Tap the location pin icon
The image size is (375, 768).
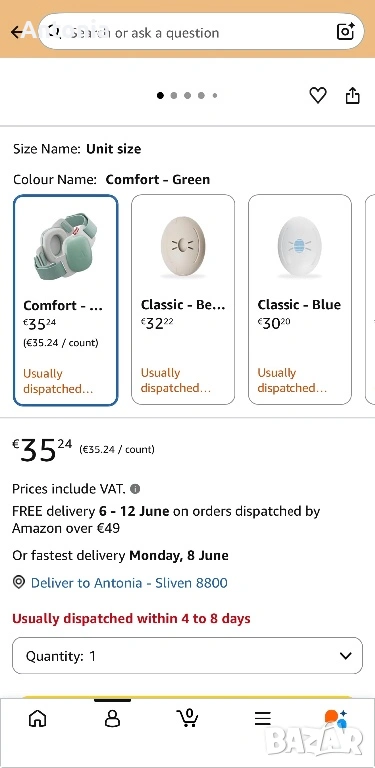coord(19,583)
